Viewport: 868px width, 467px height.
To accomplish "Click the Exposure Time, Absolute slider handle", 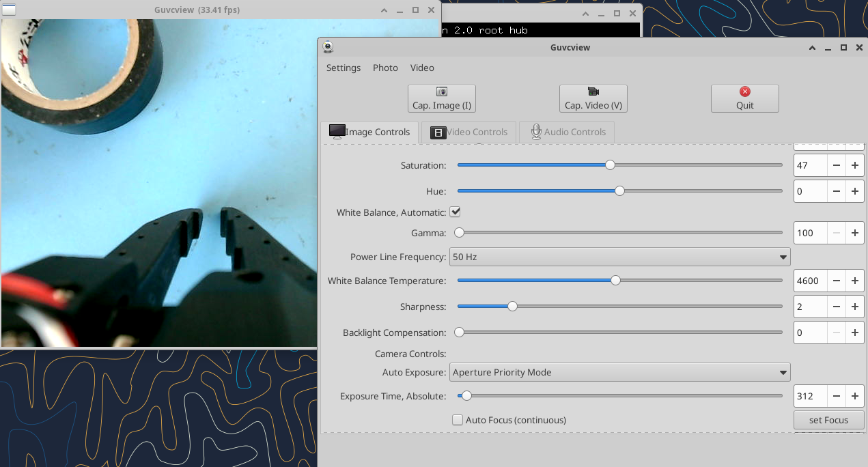I will tap(466, 395).
